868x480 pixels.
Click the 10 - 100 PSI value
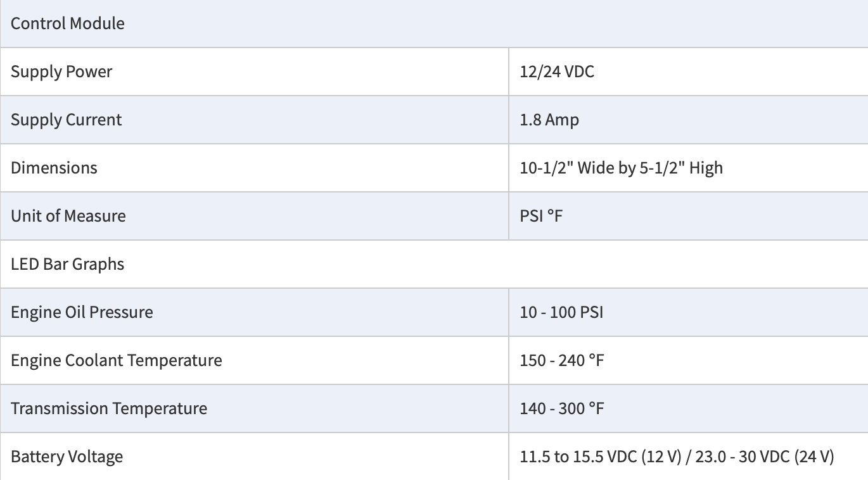[x=561, y=312]
